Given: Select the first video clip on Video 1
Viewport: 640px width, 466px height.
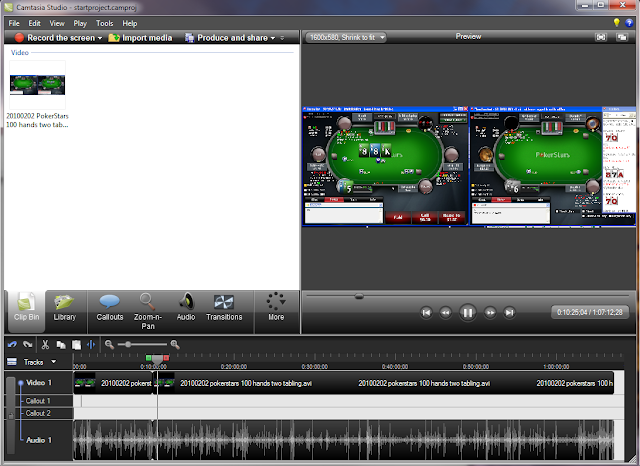Looking at the screenshot, I should point(113,383).
